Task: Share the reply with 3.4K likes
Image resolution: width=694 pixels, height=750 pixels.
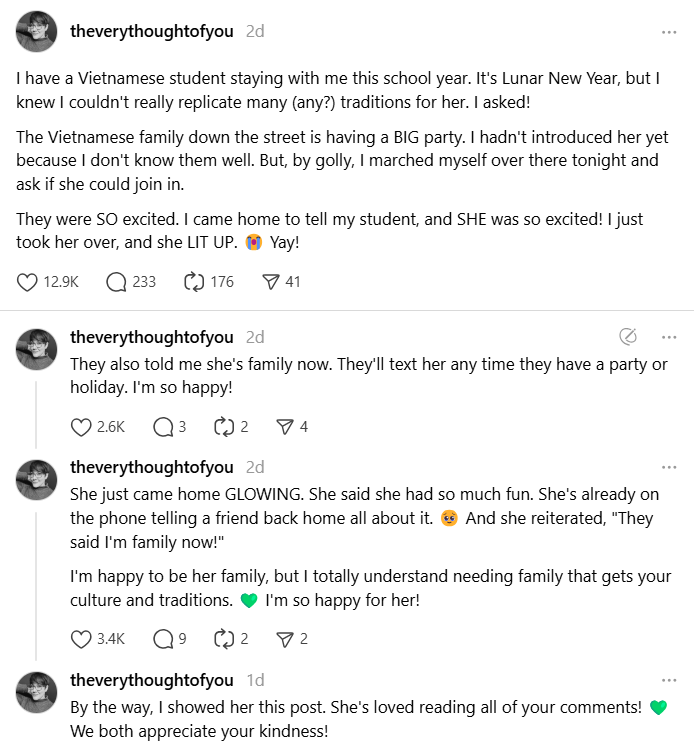Action: [x=284, y=639]
